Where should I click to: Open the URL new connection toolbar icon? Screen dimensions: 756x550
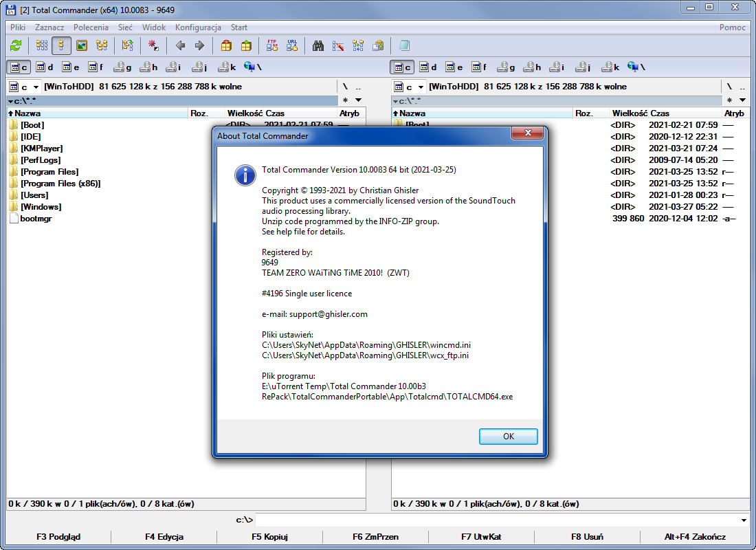[292, 46]
